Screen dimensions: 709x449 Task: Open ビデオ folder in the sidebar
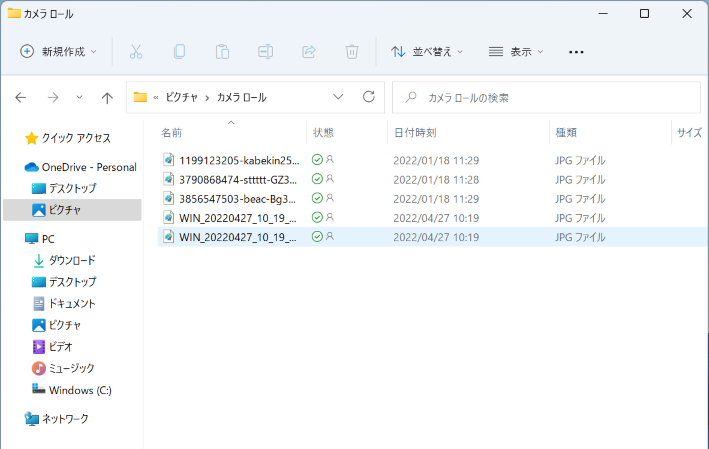[52, 347]
